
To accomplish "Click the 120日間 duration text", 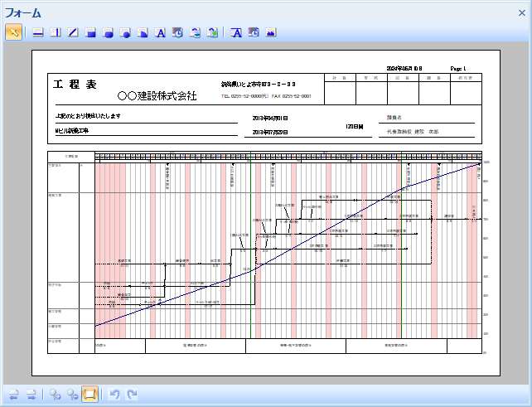I will [x=354, y=127].
